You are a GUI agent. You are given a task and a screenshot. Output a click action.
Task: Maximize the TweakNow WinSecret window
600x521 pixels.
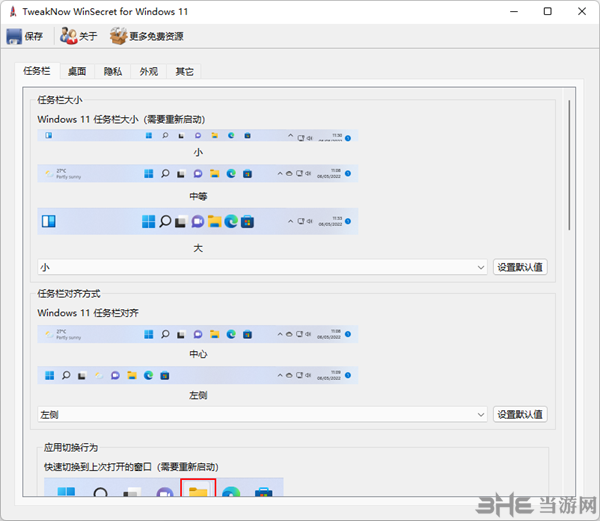[x=548, y=11]
